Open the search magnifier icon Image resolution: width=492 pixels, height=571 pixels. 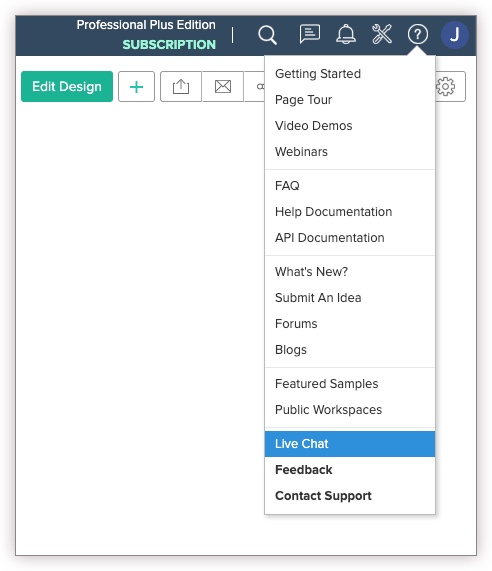(267, 35)
